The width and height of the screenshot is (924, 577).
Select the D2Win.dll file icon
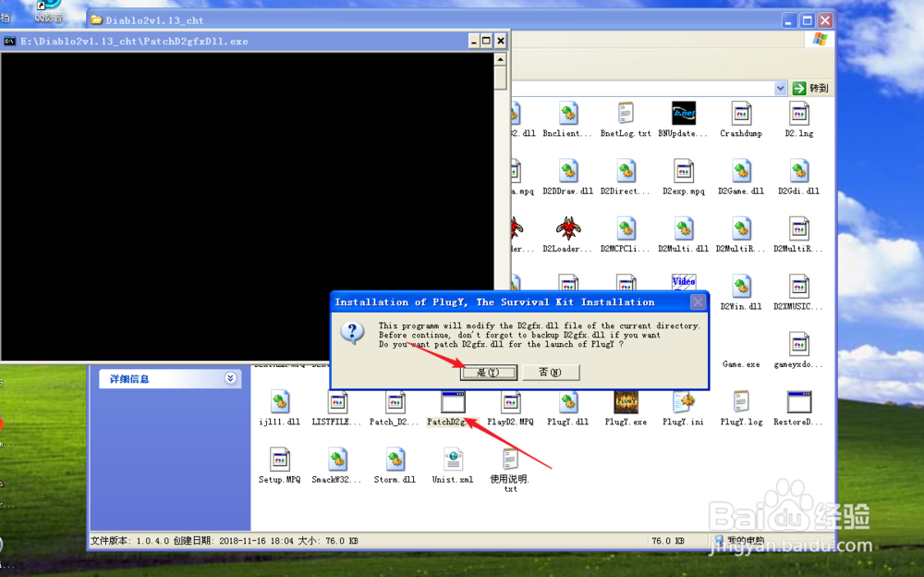tap(741, 286)
